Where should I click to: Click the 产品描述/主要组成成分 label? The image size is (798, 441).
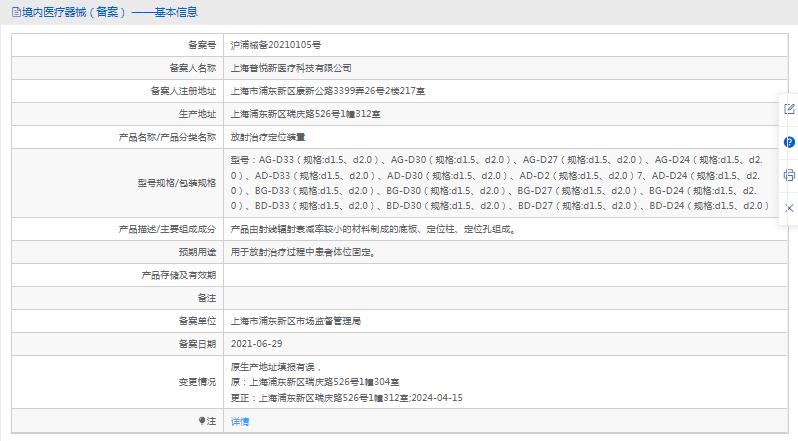pos(167,229)
